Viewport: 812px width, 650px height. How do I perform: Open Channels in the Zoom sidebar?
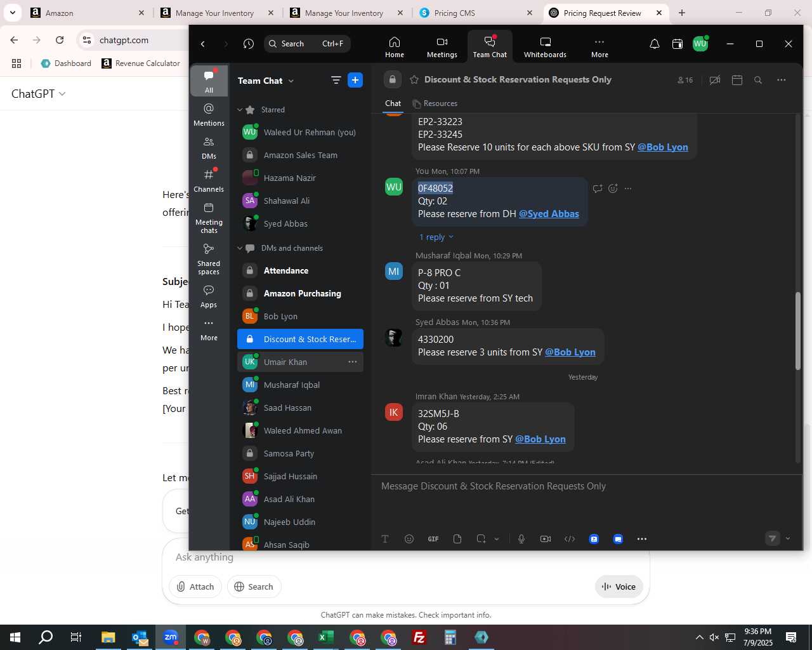(x=209, y=180)
